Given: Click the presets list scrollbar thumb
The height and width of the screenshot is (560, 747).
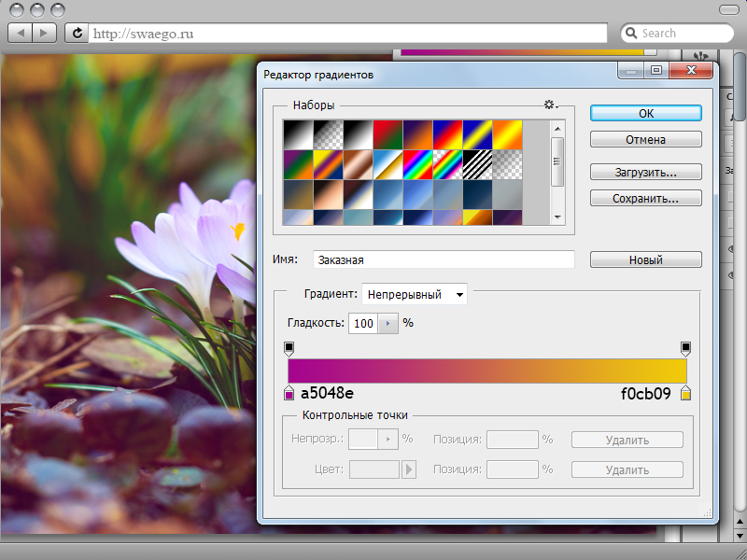Looking at the screenshot, I should tap(557, 161).
